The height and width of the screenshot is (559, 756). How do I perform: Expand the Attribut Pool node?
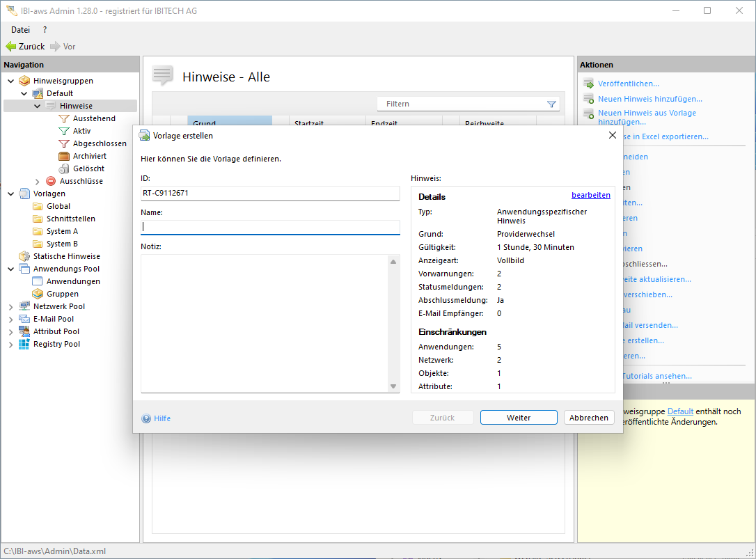(x=10, y=331)
